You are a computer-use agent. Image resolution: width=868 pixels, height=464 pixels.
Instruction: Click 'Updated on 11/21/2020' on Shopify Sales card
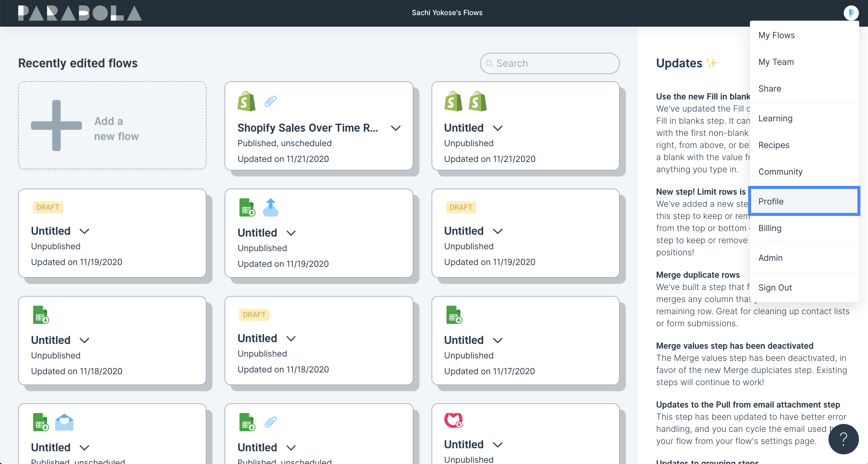pos(283,159)
